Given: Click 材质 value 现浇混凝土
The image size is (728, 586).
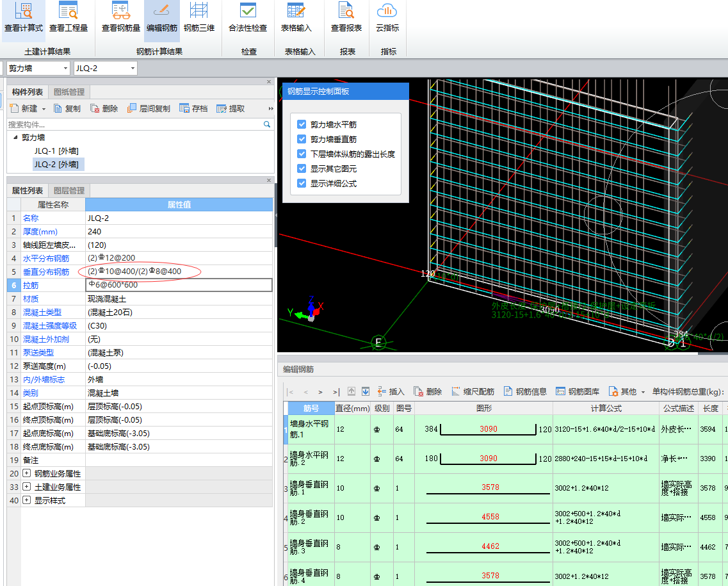Looking at the screenshot, I should 179,298.
